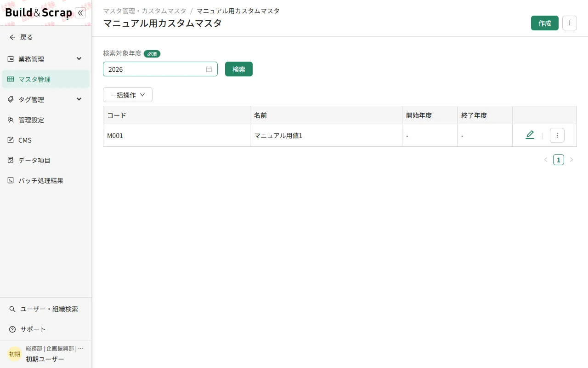Click the back arrow icon beside 戻る
The height and width of the screenshot is (368, 588).
pos(12,37)
